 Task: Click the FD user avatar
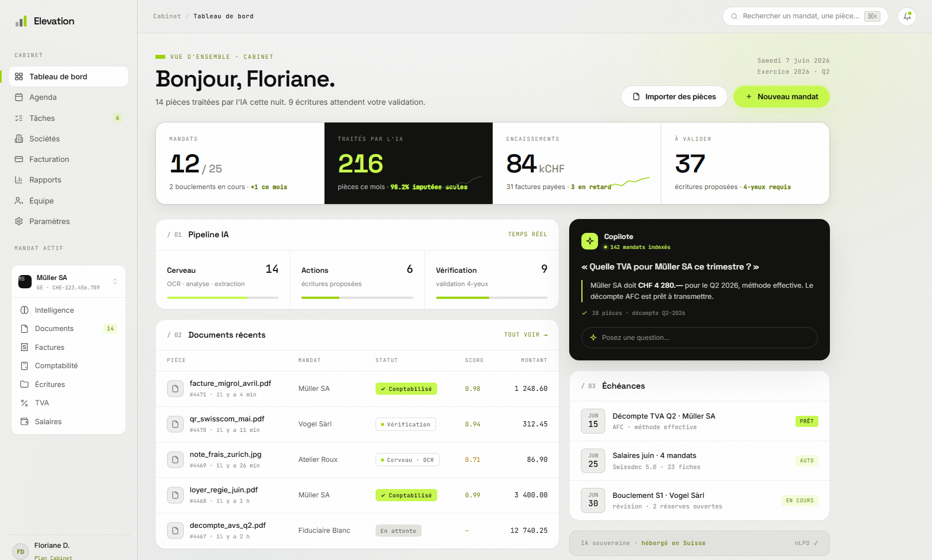pyautogui.click(x=21, y=551)
